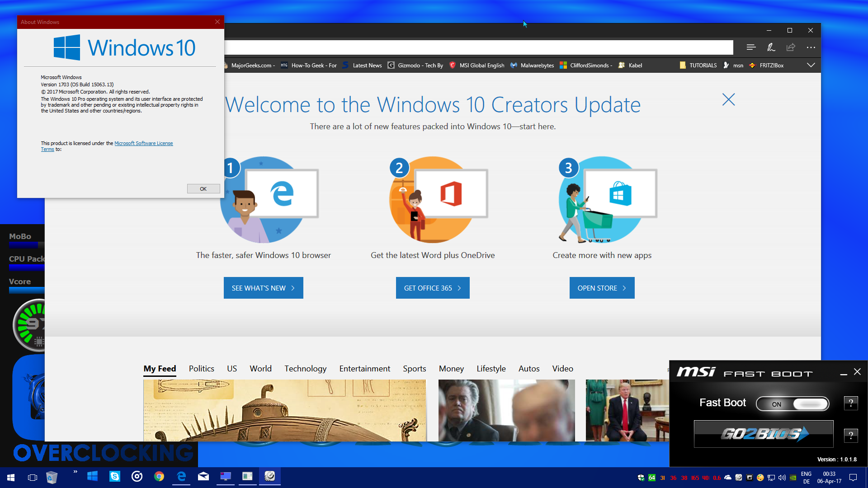
Task: Open Latest News favorite
Action: [x=362, y=66]
